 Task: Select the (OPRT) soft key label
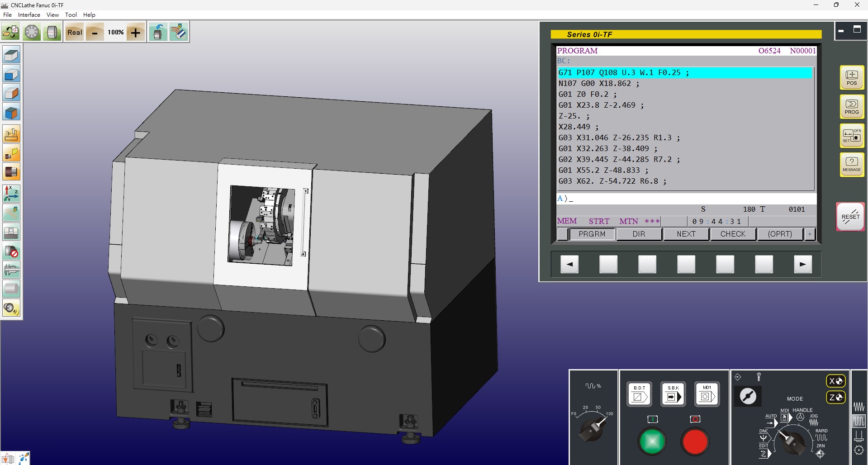780,234
